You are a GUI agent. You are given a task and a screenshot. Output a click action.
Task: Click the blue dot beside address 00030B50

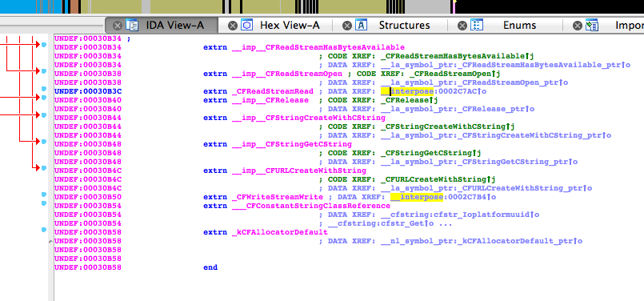44,195
